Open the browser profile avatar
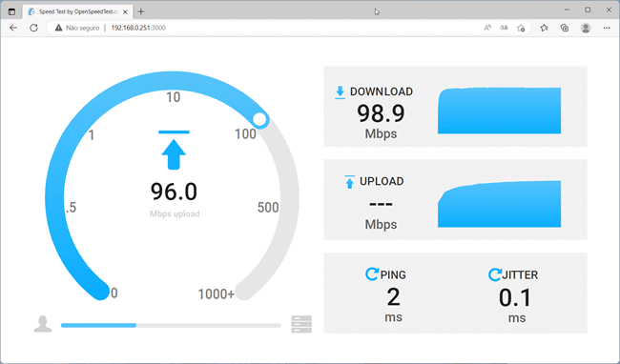 (586, 28)
